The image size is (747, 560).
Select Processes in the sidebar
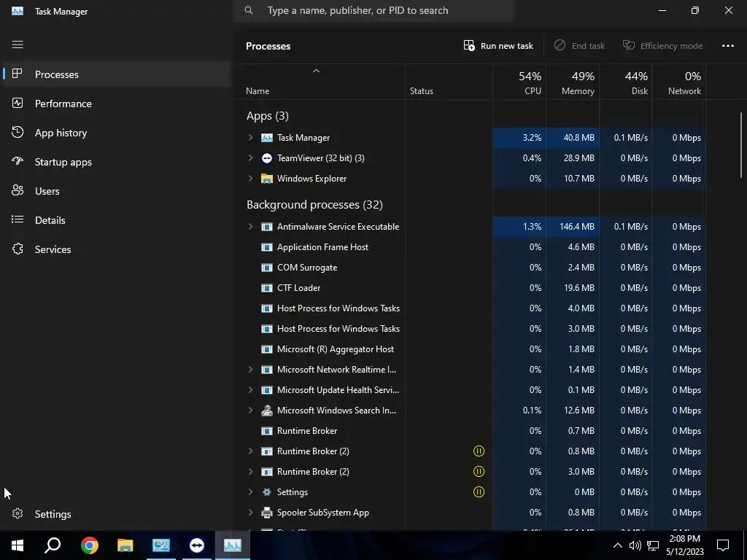point(116,74)
